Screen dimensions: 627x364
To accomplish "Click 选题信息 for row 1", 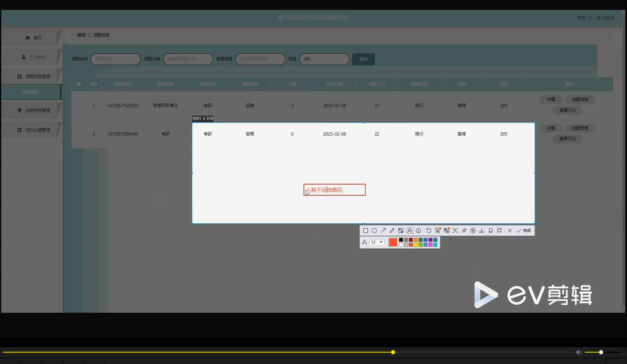I will (580, 99).
